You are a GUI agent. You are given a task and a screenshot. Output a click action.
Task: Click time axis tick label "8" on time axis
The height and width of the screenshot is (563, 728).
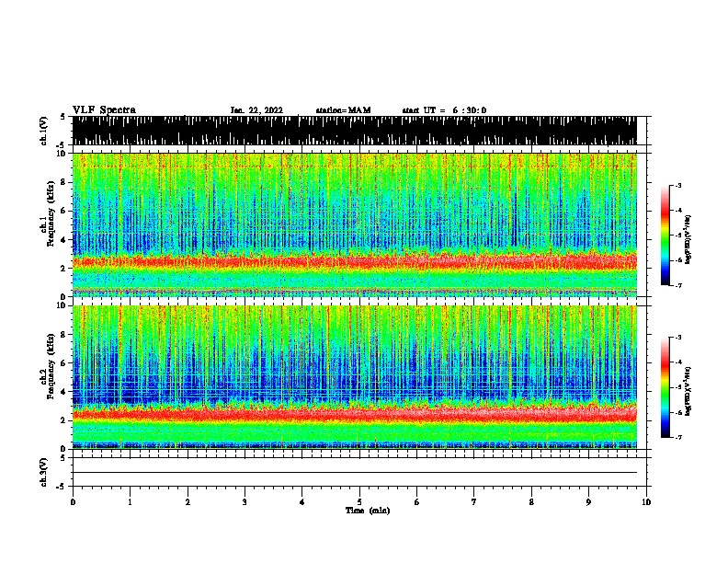531,502
